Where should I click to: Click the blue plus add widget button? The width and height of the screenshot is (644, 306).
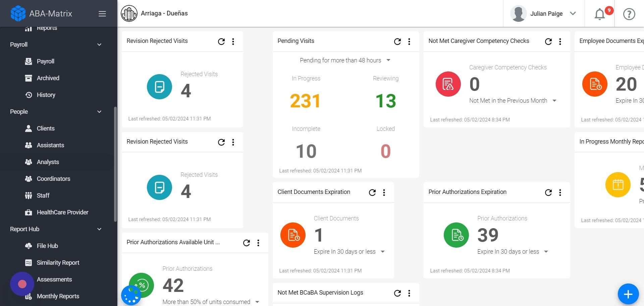coord(628,294)
